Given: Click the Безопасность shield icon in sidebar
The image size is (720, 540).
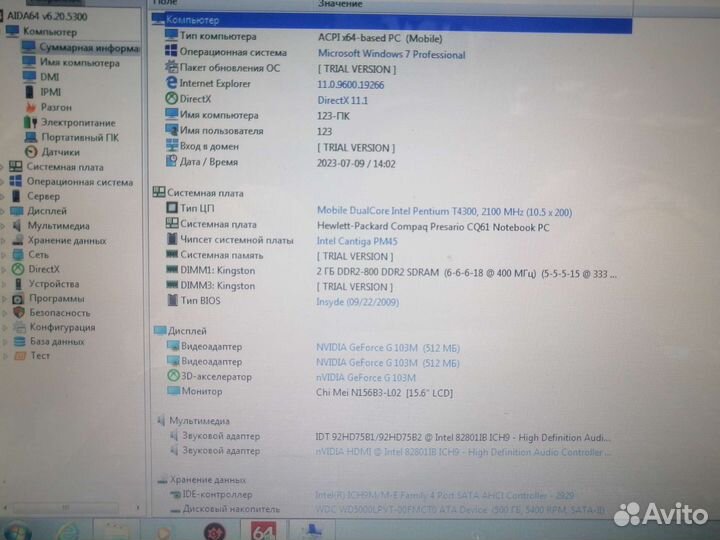Looking at the screenshot, I should pyautogui.click(x=19, y=313).
